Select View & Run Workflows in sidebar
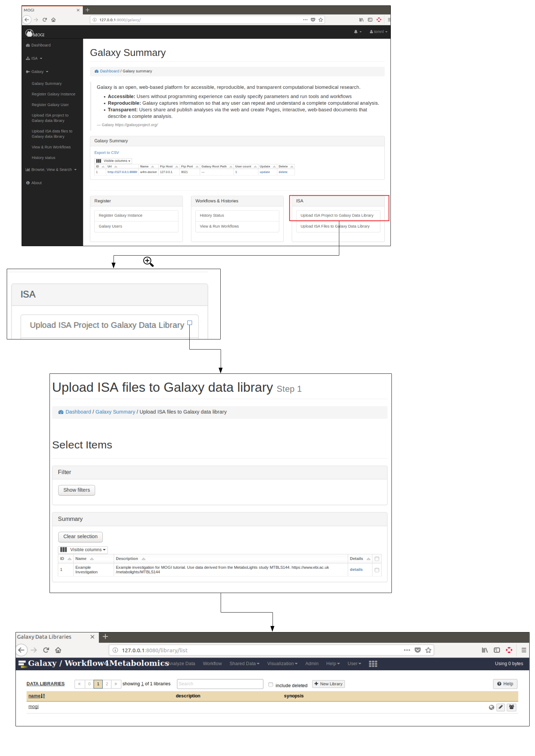The height and width of the screenshot is (756, 535). point(51,147)
